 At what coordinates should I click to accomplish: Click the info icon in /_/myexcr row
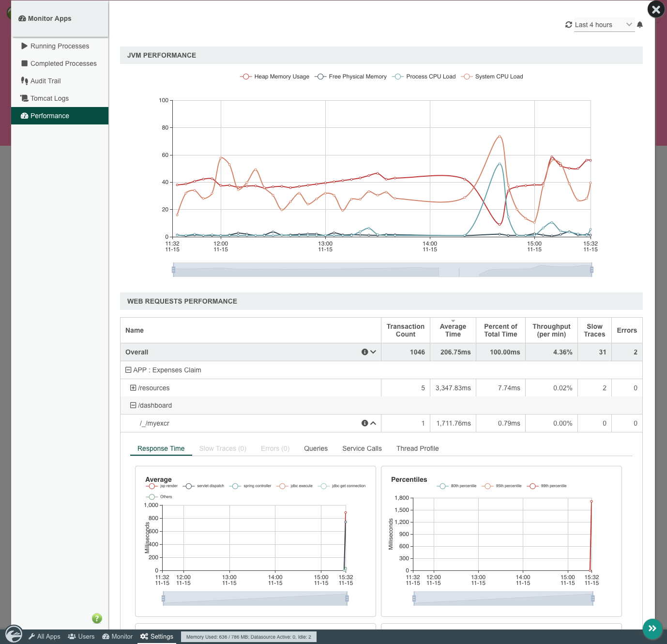pos(364,423)
